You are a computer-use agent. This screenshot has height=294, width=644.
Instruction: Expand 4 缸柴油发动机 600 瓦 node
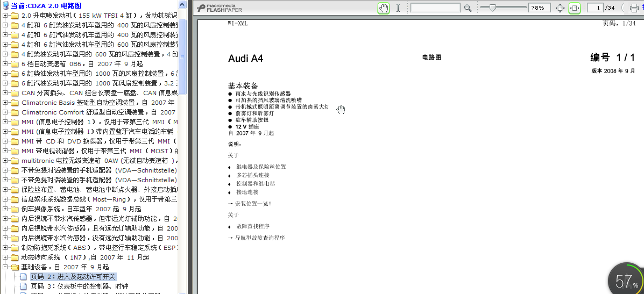(x=5, y=54)
